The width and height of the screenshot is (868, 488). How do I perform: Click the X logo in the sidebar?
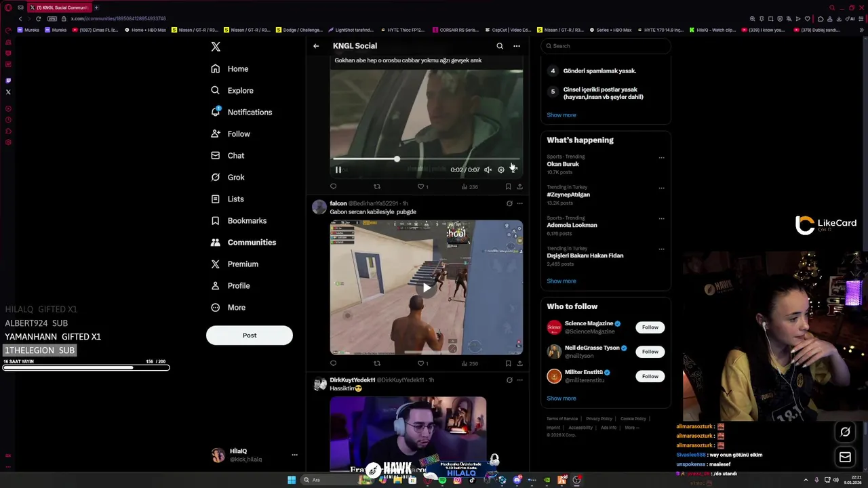click(216, 47)
